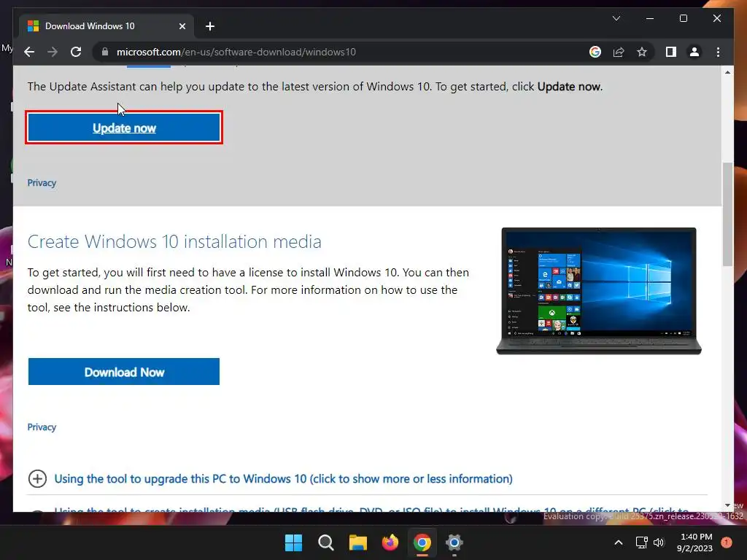Viewport: 747px width, 560px height.
Task: Open File Explorer from the taskbar
Action: click(x=357, y=542)
